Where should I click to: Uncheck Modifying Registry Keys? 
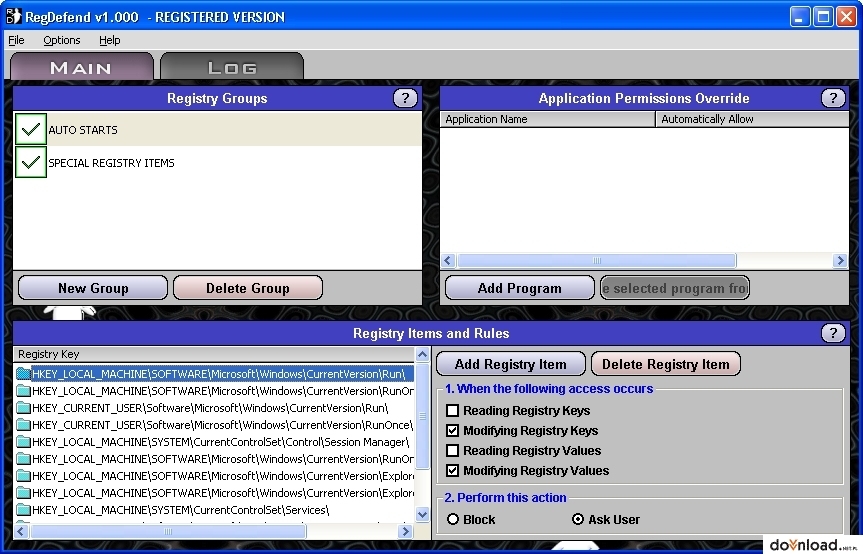point(452,430)
